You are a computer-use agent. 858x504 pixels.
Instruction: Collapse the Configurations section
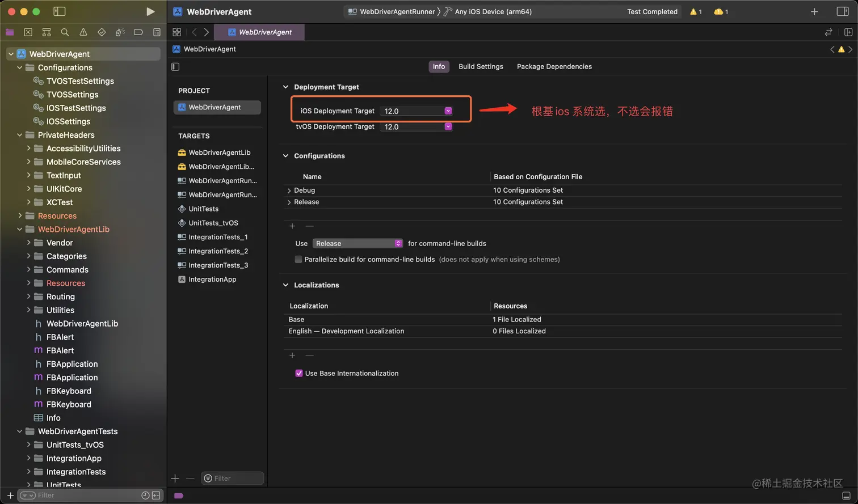285,156
